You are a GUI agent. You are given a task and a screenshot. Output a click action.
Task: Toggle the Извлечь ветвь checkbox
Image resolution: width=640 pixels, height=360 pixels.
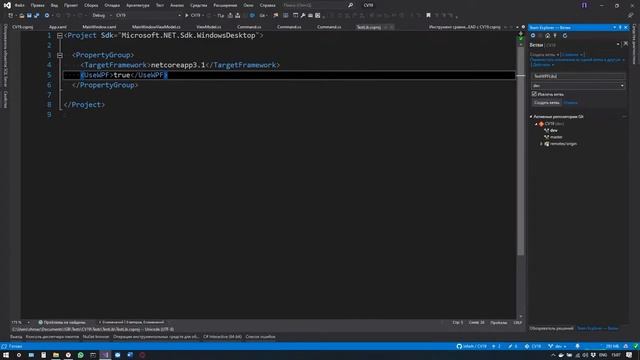pos(534,94)
